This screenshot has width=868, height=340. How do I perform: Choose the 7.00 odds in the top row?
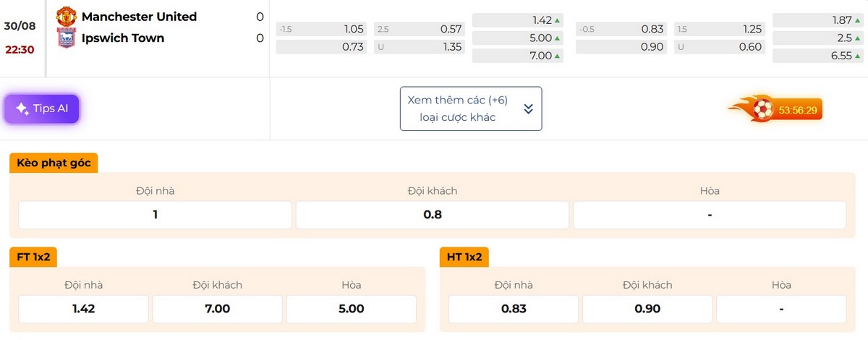(517, 56)
